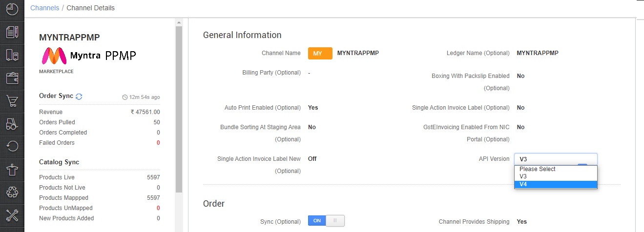
Task: Click the MARKETPLACE label under the logo
Action: click(x=56, y=71)
